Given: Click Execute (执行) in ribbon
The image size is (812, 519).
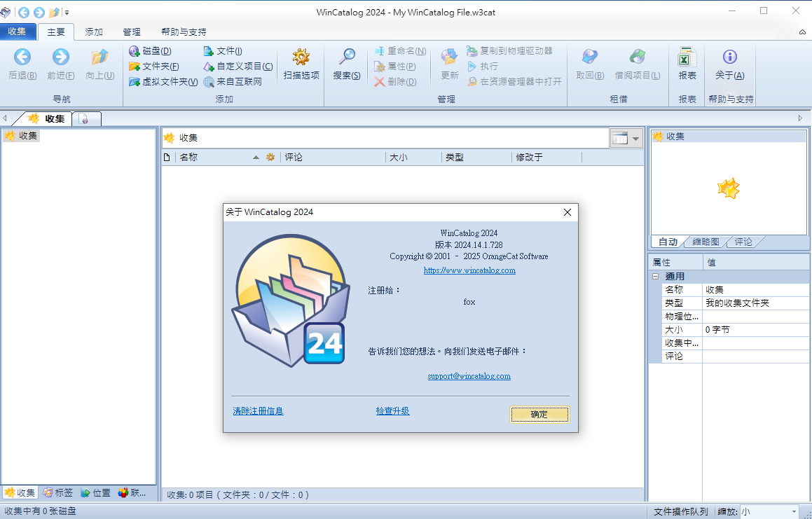Looking at the screenshot, I should coord(483,67).
